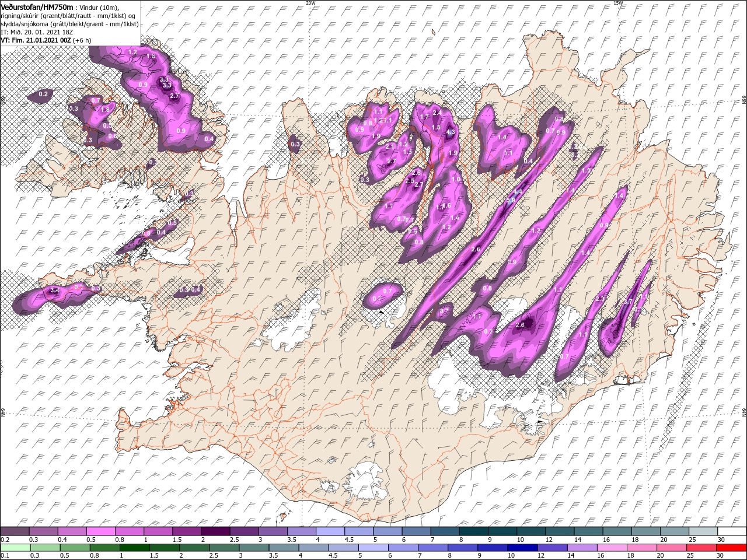Click the lower legend swatch between 0.5 and 0.8

tap(75, 547)
